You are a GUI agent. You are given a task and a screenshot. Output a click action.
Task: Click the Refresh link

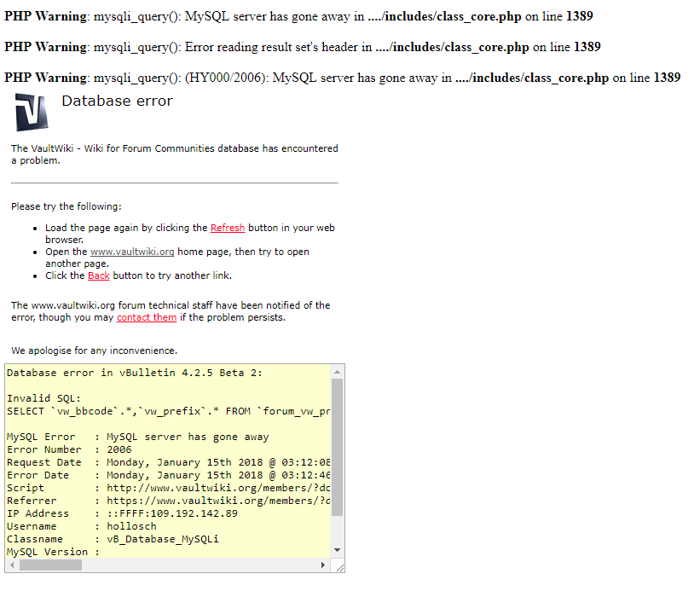[228, 228]
